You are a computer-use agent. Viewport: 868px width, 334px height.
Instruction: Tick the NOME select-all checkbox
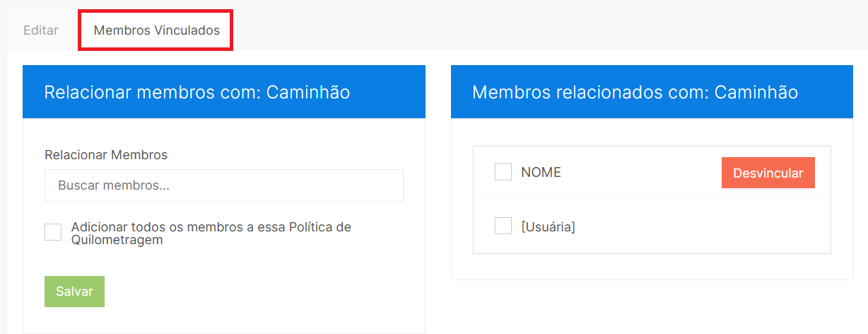click(x=503, y=172)
